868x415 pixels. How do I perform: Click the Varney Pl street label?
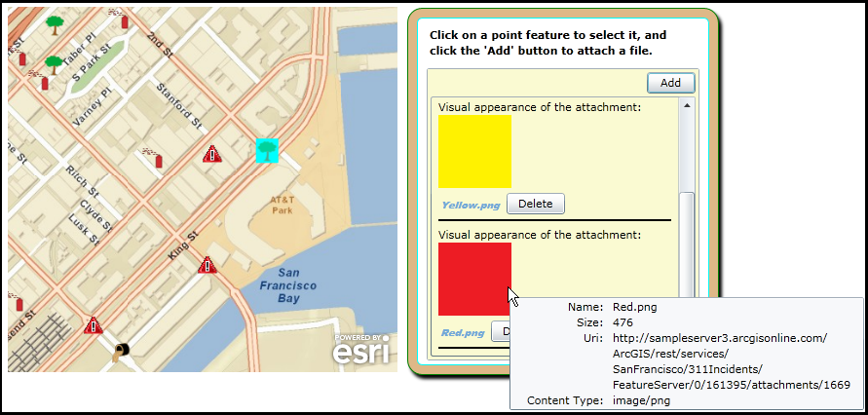click(x=92, y=108)
